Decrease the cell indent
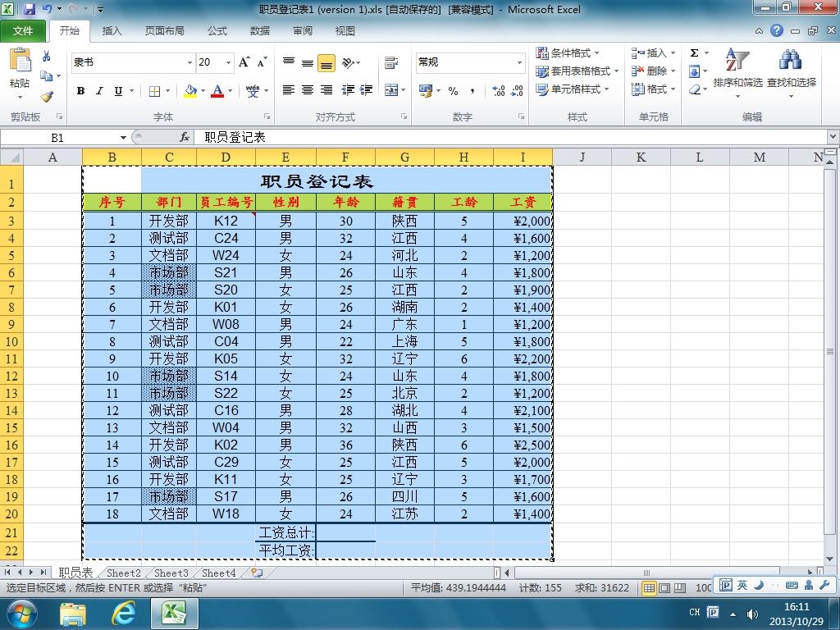 click(348, 90)
